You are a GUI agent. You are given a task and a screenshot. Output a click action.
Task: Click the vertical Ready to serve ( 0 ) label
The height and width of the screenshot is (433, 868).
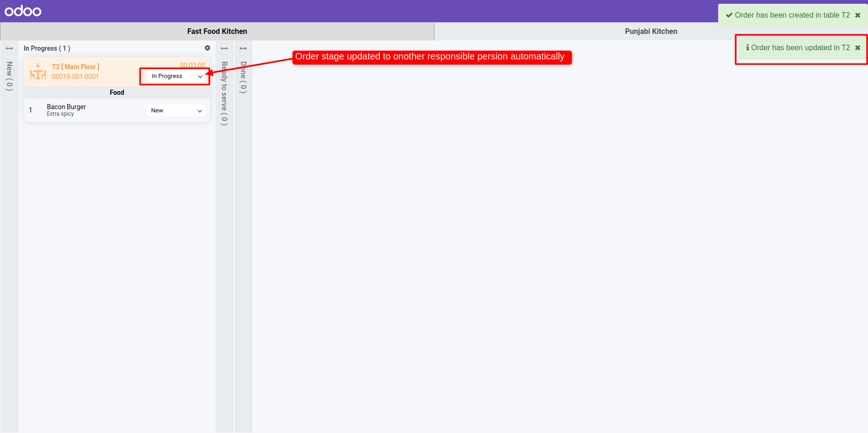point(224,93)
